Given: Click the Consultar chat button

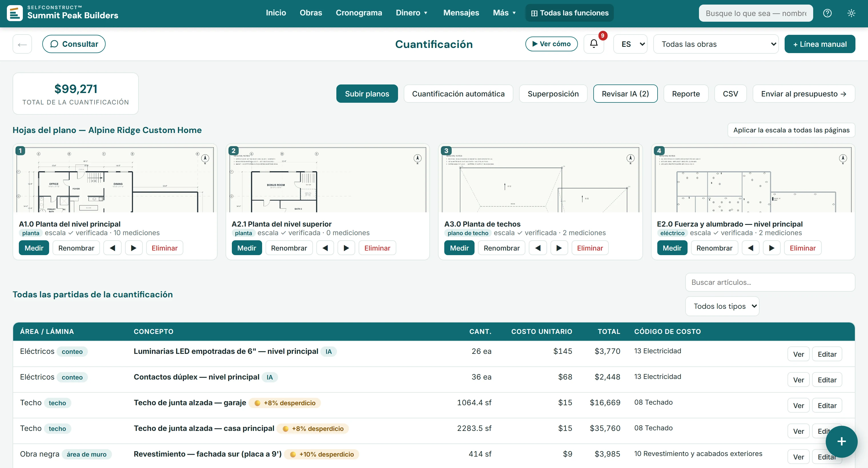Looking at the screenshot, I should [x=74, y=44].
